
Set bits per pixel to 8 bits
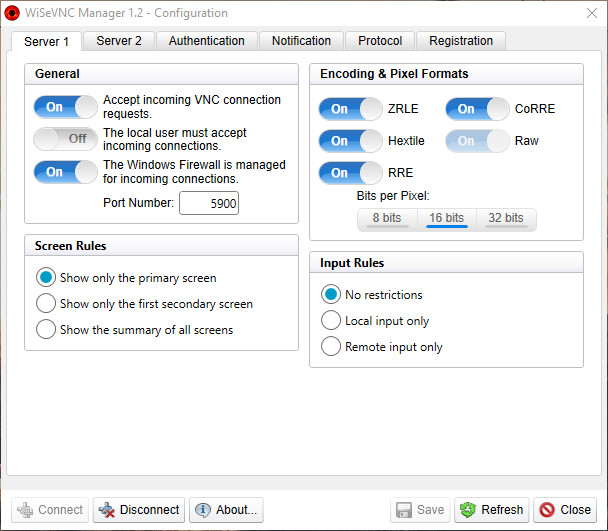(x=387, y=219)
